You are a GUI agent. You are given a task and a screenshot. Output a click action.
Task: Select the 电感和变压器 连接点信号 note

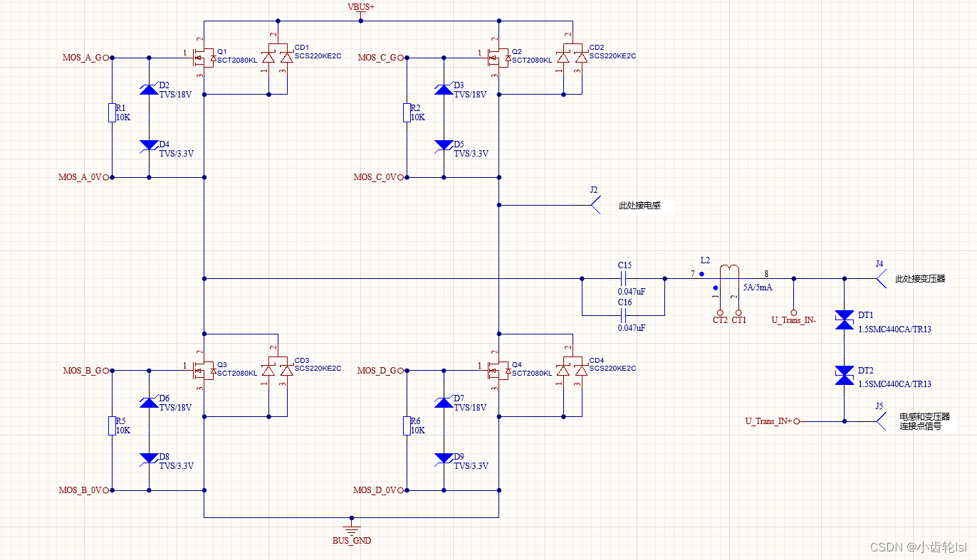click(x=925, y=421)
